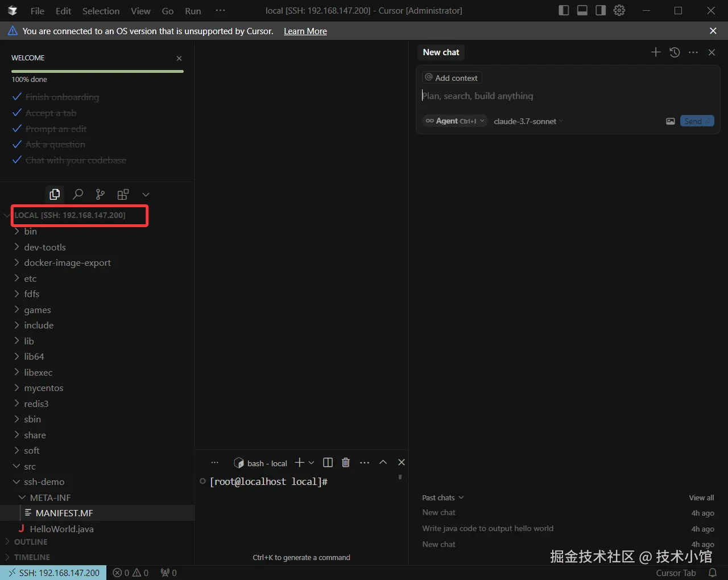Screen dimensions: 728x580
Task: Click View all past chats
Action: pyautogui.click(x=701, y=498)
